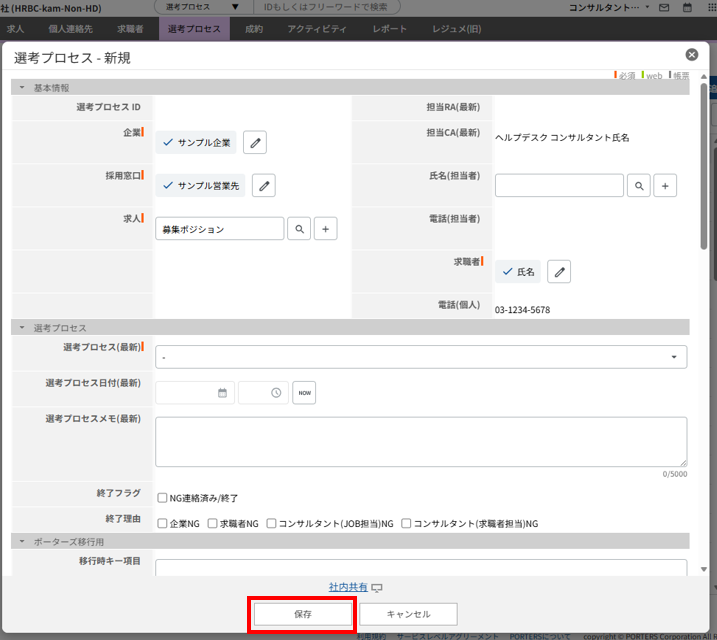
Task: Click the キャンセル button
Action: 408,614
